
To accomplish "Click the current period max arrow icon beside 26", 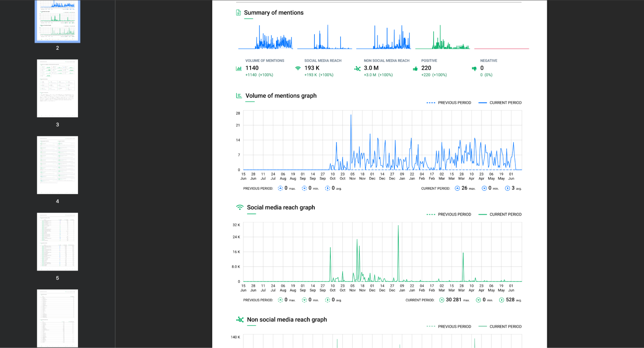I will coord(457,188).
